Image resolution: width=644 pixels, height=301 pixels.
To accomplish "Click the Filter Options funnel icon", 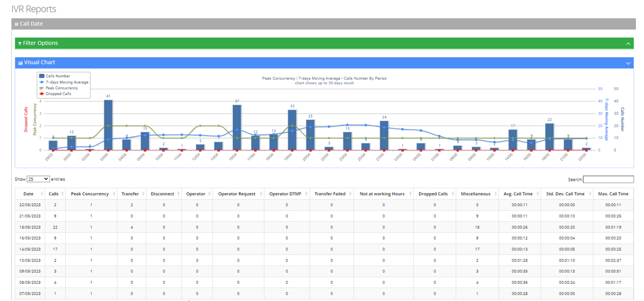I will pyautogui.click(x=20, y=44).
